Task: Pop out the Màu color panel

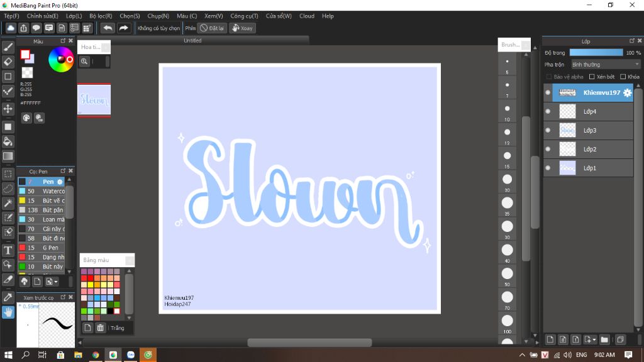Action: pyautogui.click(x=63, y=41)
